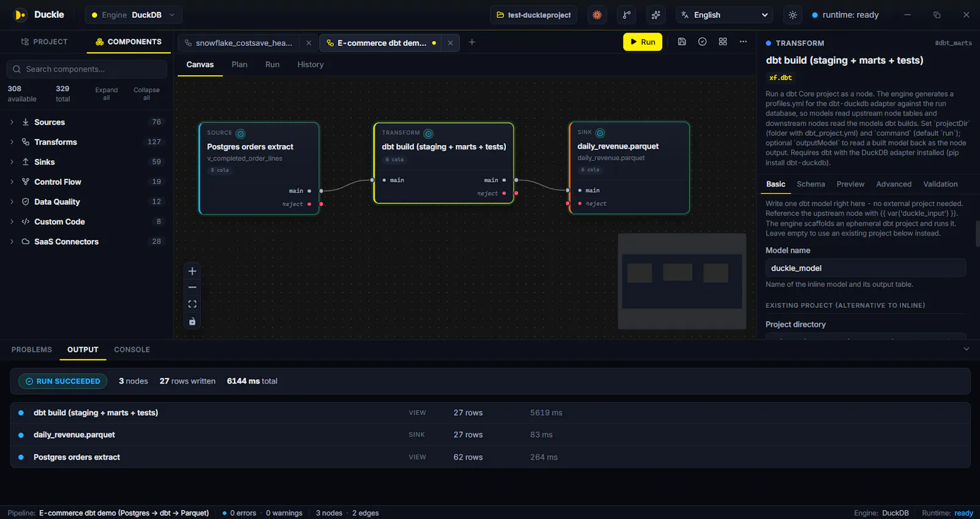Expand the SaaS Connectors category chevron

pyautogui.click(x=12, y=242)
